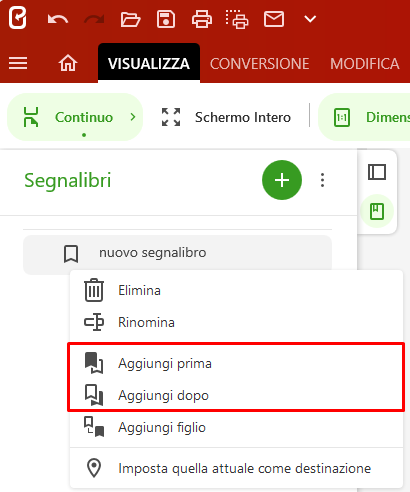Toggle Schermo Intero full screen mode
410x492 pixels.
click(226, 117)
